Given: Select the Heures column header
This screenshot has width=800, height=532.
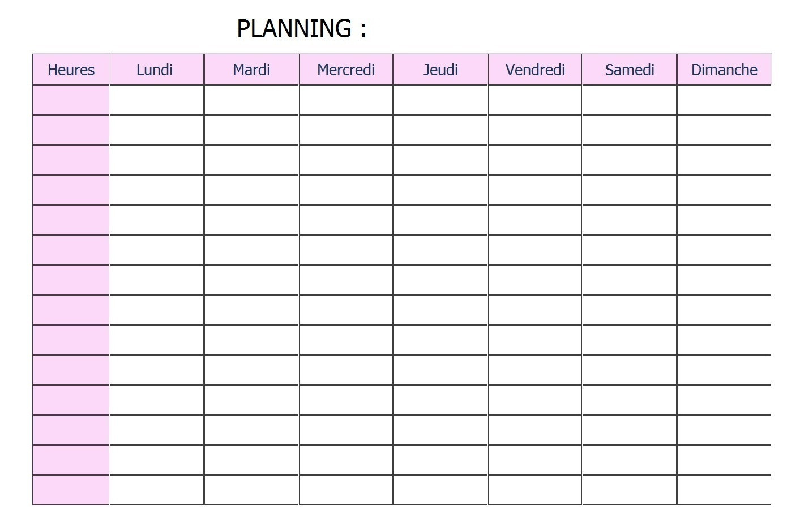Looking at the screenshot, I should (x=71, y=70).
